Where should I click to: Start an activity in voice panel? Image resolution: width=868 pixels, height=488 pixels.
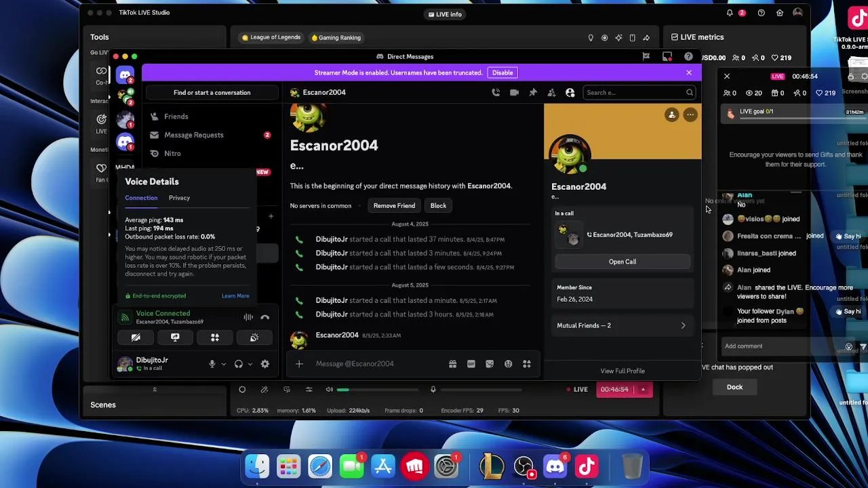pyautogui.click(x=215, y=338)
